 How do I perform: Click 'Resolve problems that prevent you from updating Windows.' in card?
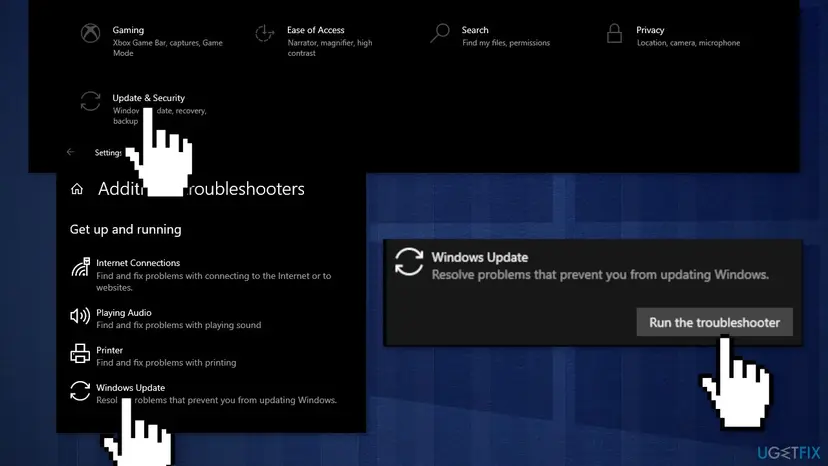point(600,275)
